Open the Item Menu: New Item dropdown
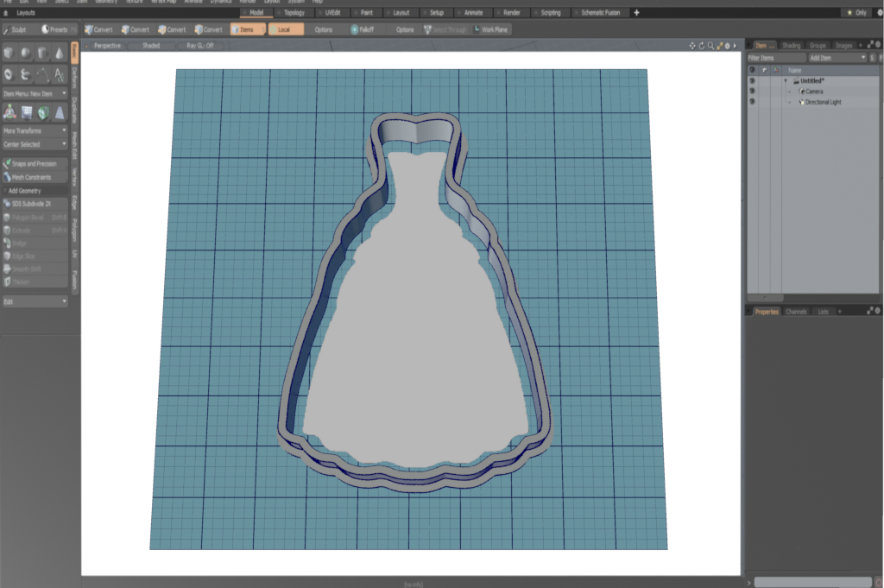The width and height of the screenshot is (884, 588). click(x=35, y=93)
